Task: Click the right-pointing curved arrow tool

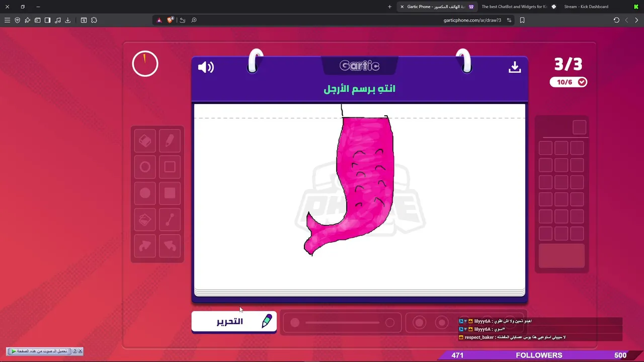Action: [145, 246]
